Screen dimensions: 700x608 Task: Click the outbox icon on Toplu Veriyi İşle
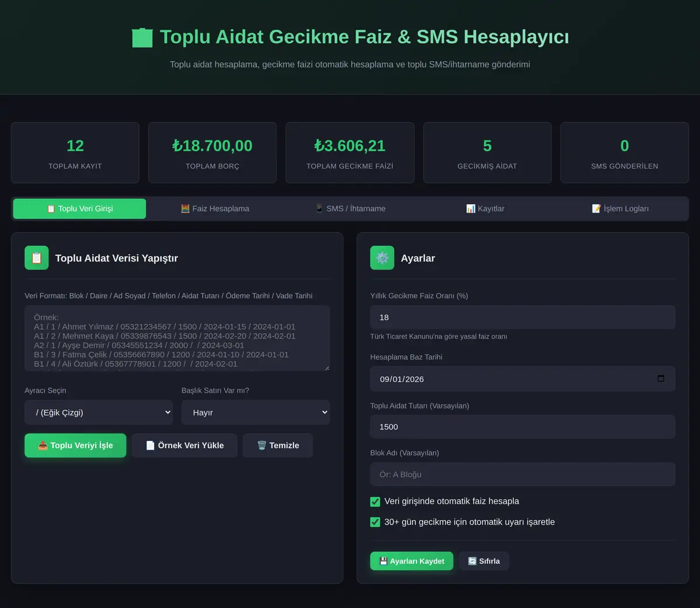tap(43, 445)
